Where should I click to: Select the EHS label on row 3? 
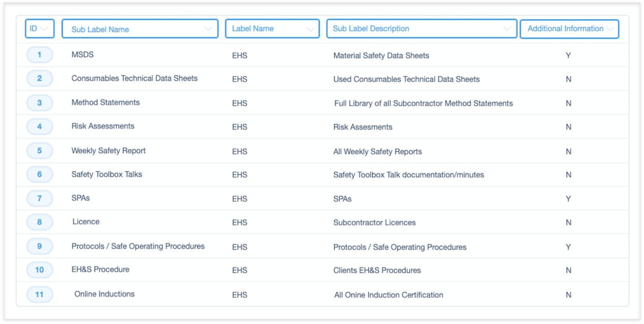tap(240, 103)
